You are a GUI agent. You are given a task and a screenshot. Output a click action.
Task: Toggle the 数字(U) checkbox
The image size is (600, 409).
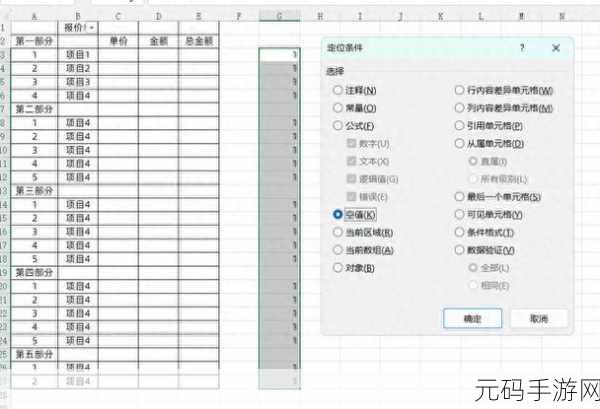click(x=368, y=143)
